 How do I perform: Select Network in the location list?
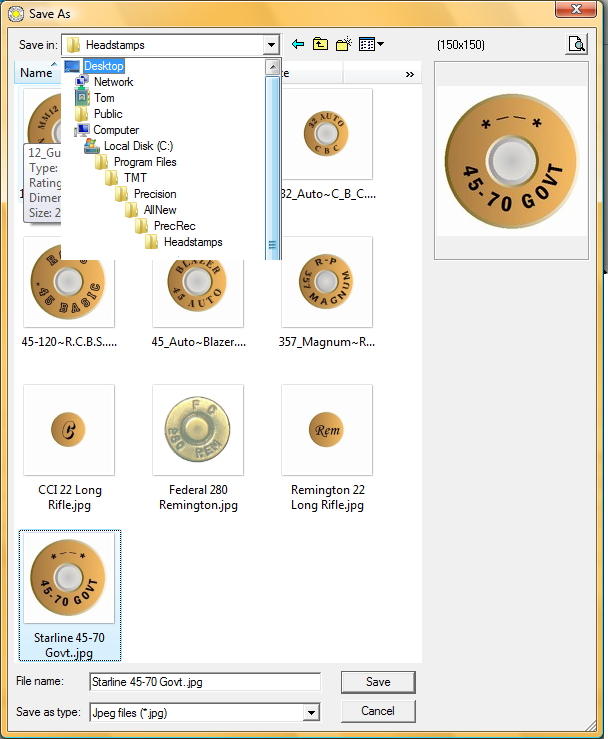click(x=113, y=82)
